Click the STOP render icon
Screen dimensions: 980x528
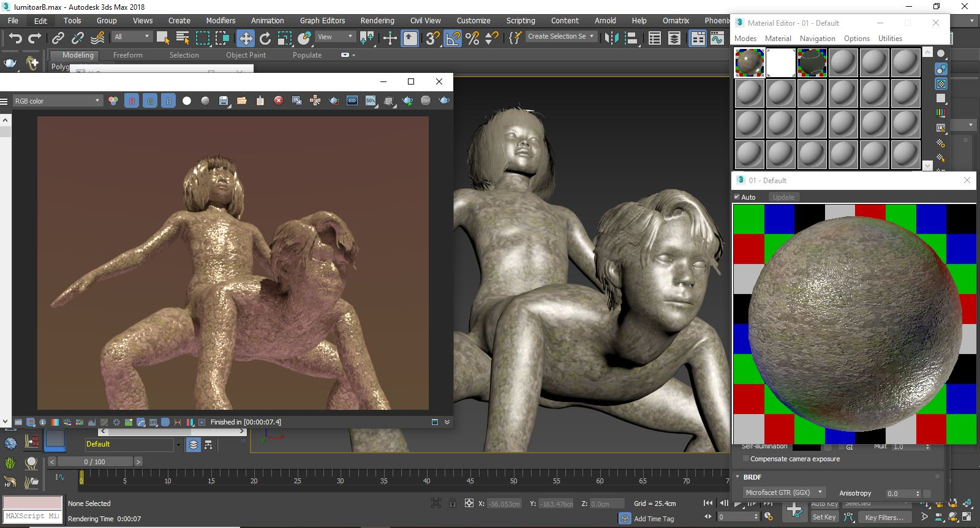(x=426, y=100)
